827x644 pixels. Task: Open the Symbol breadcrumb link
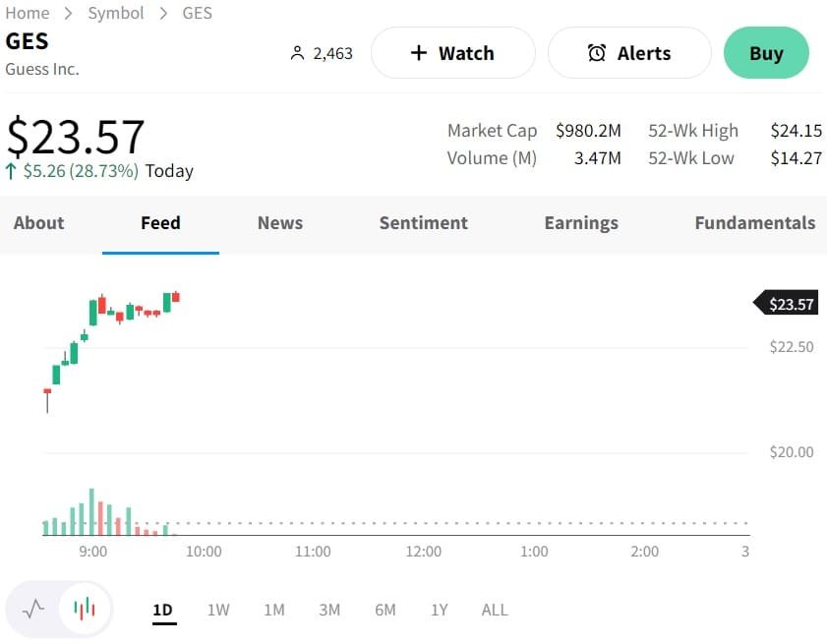coord(116,13)
